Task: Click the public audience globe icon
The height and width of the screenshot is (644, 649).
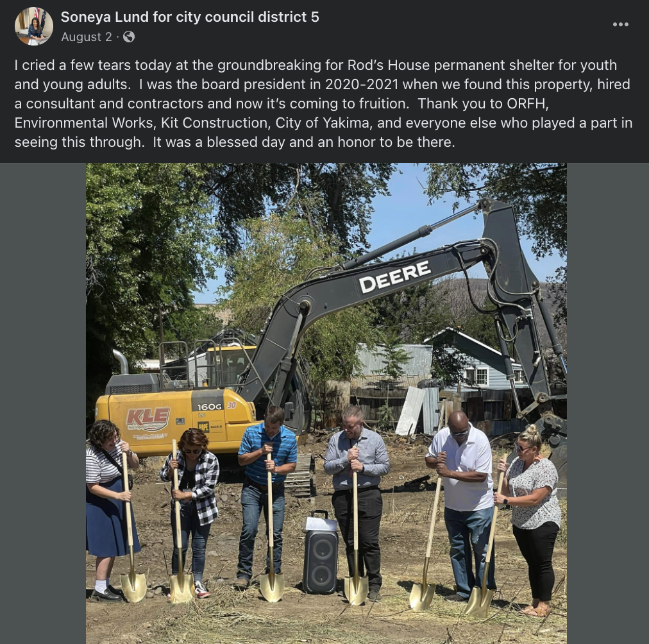Action: [129, 37]
